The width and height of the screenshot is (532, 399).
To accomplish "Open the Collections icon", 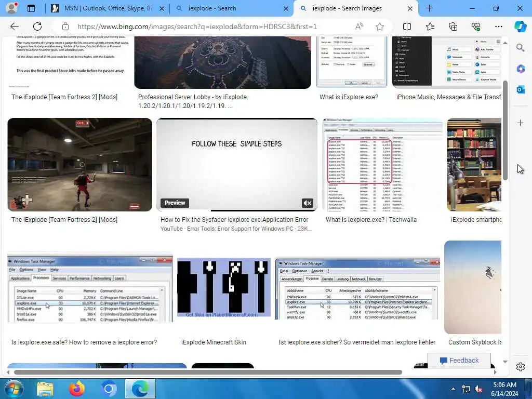I will (x=453, y=26).
